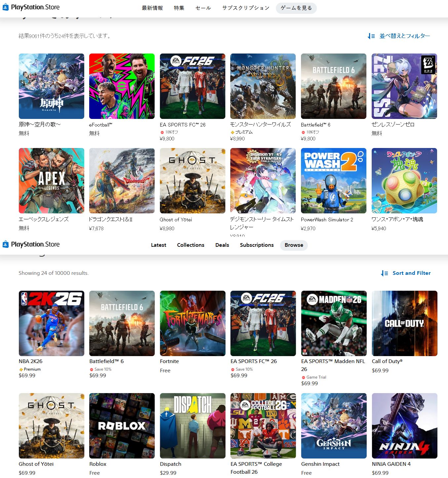This screenshot has width=448, height=478.
Task: Click the ¥5,940 price under ワンス・アポン・ア・塊魂
Action: pos(379,229)
